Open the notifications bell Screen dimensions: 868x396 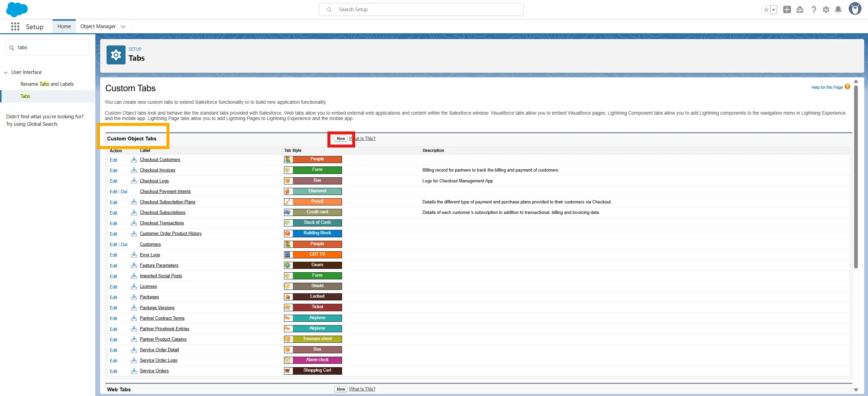click(838, 9)
